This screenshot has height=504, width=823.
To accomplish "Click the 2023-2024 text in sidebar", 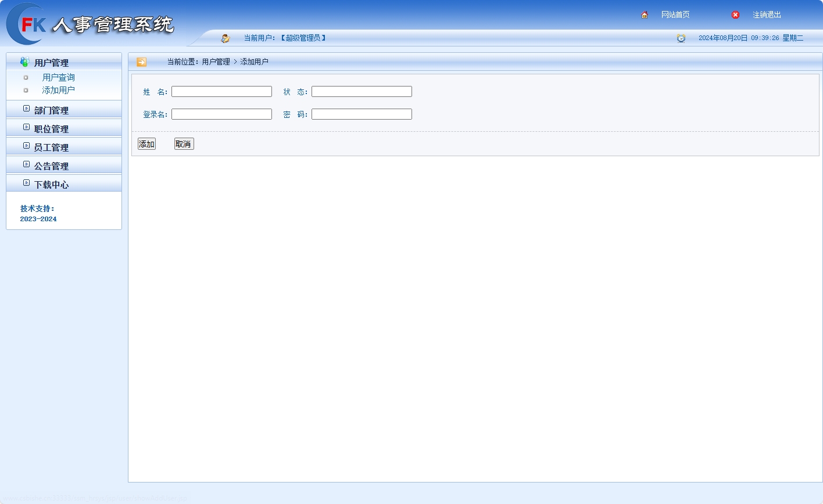I will click(x=38, y=219).
